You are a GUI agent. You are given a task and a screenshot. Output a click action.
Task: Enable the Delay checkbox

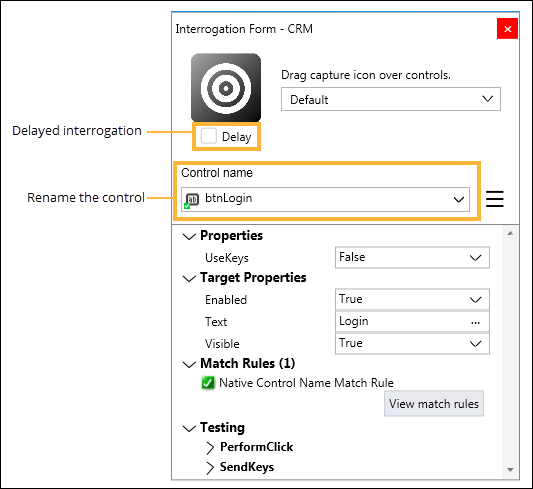click(x=209, y=136)
